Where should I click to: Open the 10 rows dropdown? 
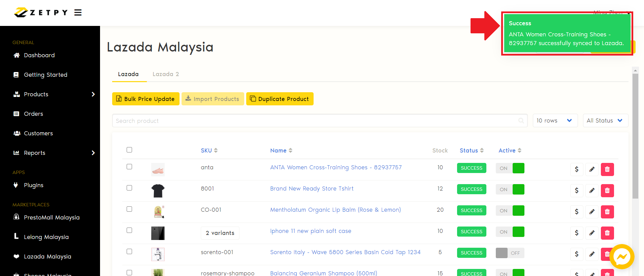(555, 120)
